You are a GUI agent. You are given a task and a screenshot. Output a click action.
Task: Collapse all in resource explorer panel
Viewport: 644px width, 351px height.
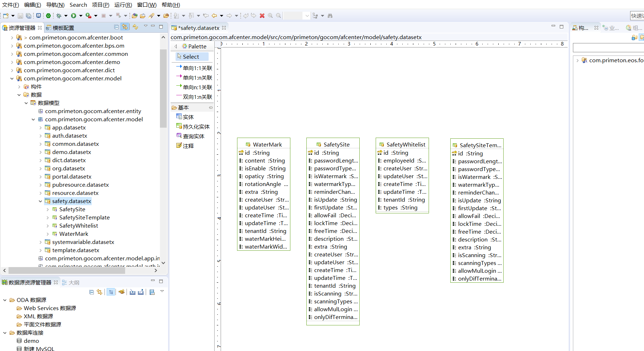116,27
